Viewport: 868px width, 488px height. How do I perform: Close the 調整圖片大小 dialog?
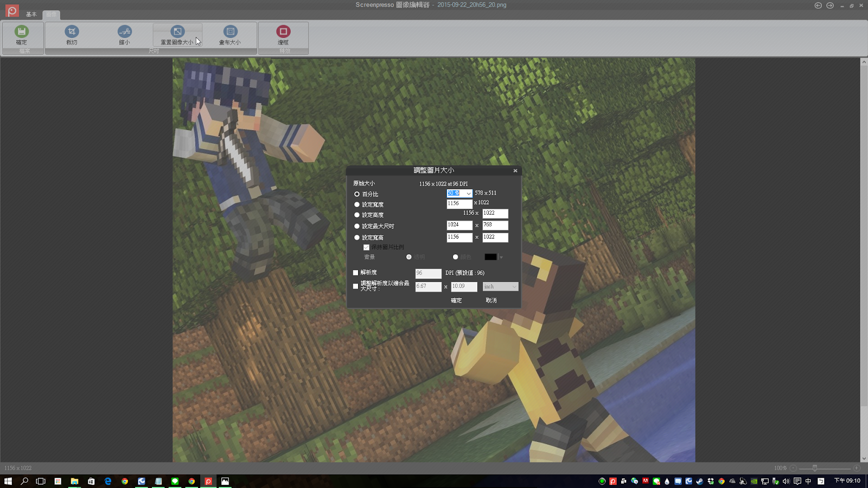tap(515, 171)
